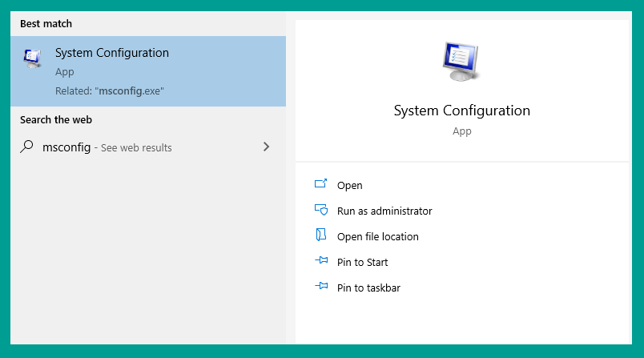Click the Pin to Start pin icon
Image resolution: width=644 pixels, height=358 pixels.
coord(321,260)
